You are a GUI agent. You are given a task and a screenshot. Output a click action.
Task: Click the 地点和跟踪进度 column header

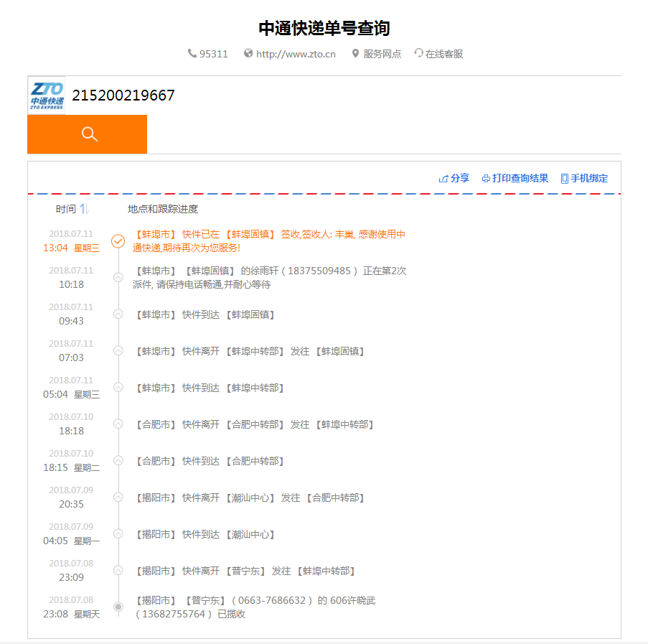[x=163, y=209]
